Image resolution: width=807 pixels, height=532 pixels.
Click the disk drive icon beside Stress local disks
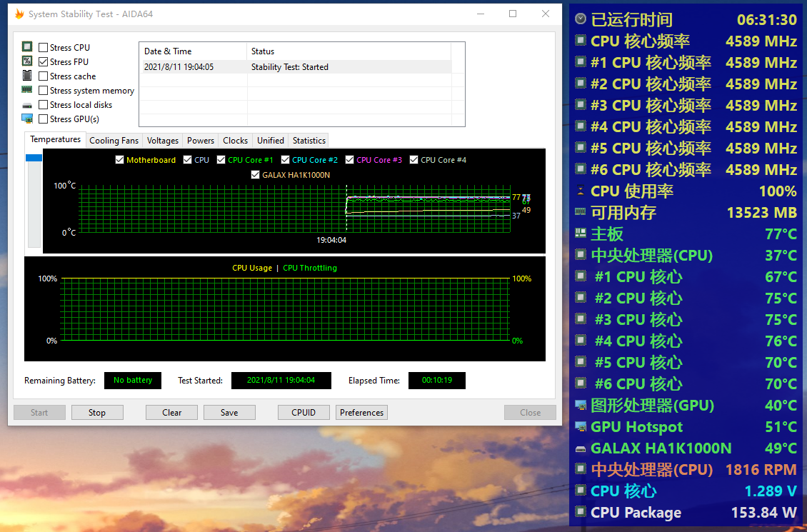27,105
